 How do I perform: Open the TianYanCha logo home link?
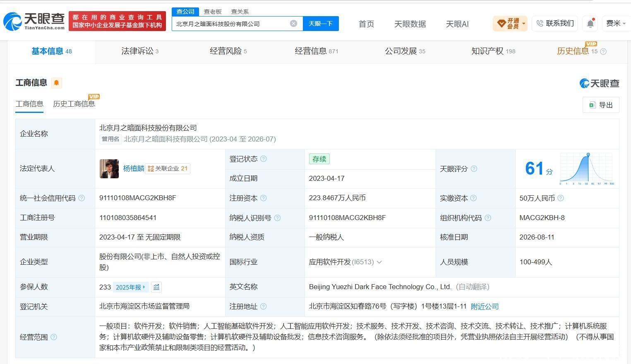pos(34,21)
